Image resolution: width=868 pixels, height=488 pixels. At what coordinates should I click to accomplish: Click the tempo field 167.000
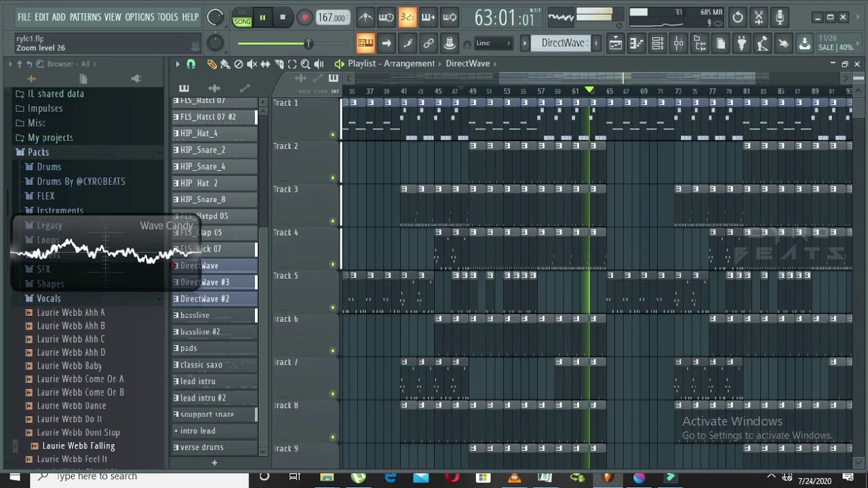[332, 18]
